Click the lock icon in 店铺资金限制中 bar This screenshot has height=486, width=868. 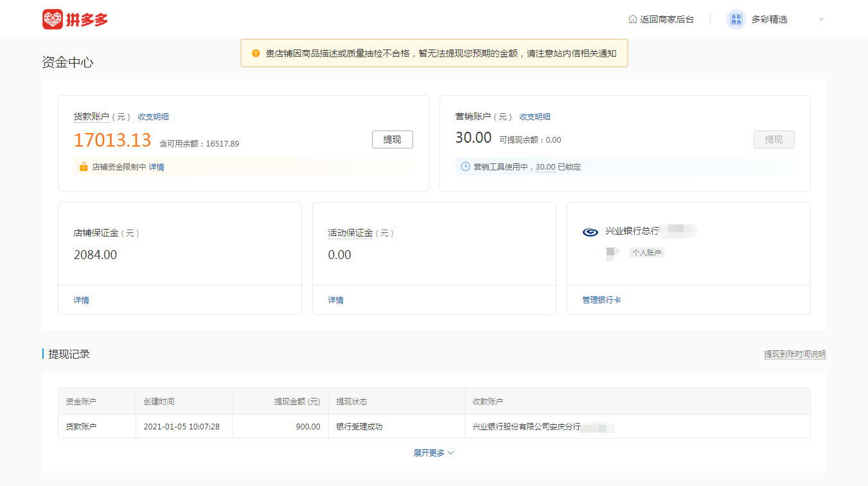[83, 166]
